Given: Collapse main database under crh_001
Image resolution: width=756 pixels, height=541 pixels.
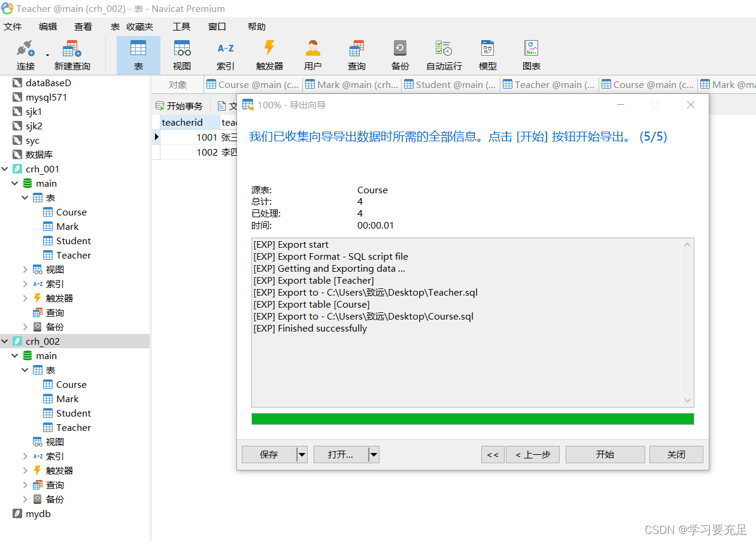Looking at the screenshot, I should (15, 183).
